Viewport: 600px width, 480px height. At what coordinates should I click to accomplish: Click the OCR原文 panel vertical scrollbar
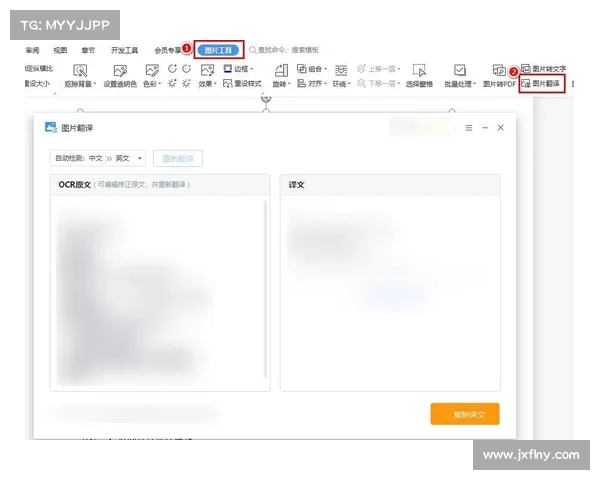tap(265, 289)
